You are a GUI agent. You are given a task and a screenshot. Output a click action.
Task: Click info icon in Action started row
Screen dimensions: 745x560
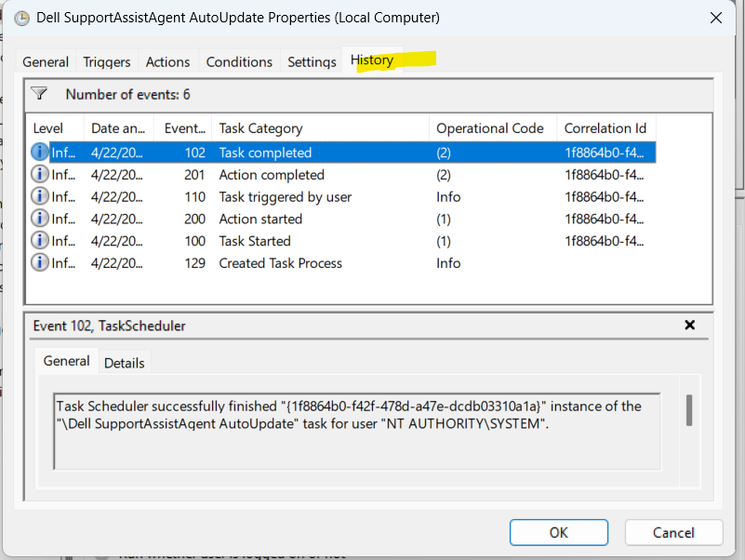[39, 219]
